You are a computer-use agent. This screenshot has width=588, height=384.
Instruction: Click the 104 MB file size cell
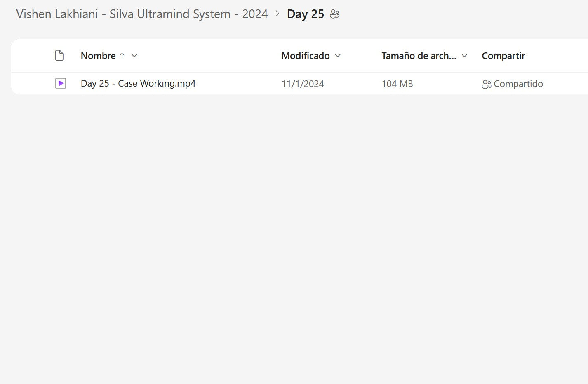tap(397, 84)
